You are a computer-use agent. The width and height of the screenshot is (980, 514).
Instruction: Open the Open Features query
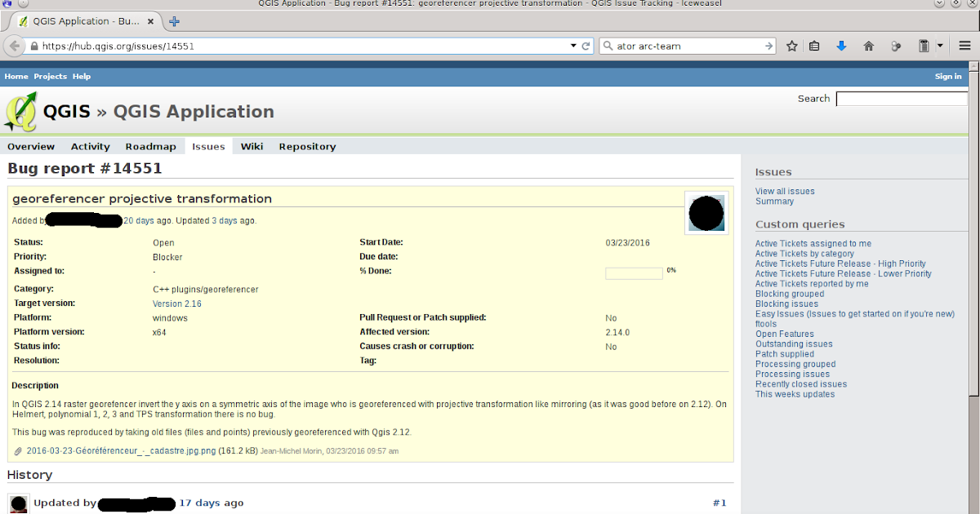(785, 334)
